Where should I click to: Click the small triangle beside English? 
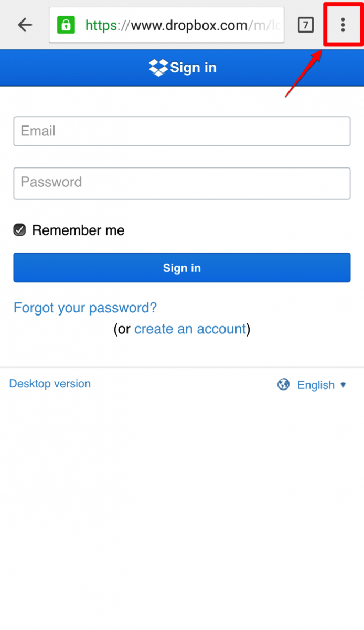344,385
